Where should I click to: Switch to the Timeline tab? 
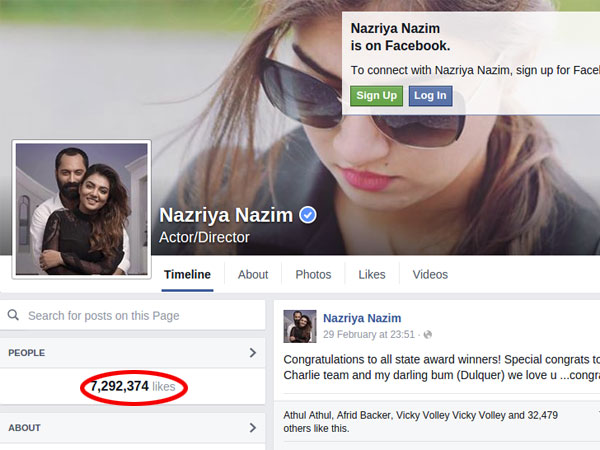[187, 275]
